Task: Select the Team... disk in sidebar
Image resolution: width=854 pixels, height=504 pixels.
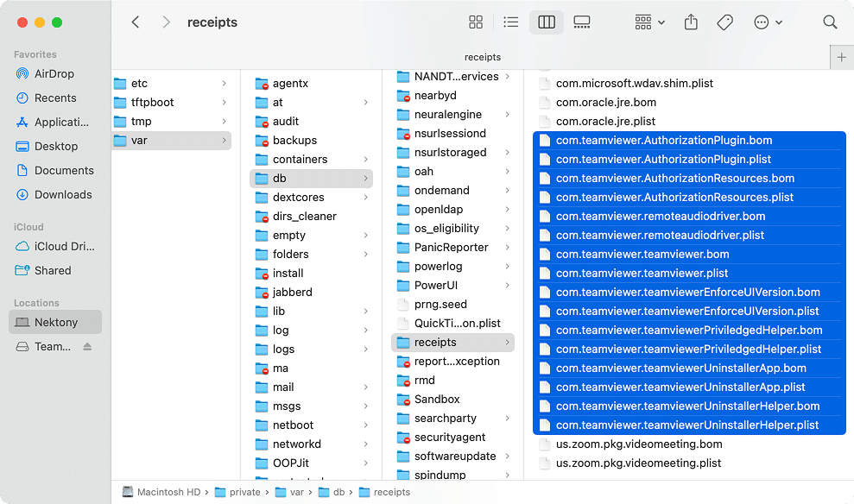Action: [43, 347]
